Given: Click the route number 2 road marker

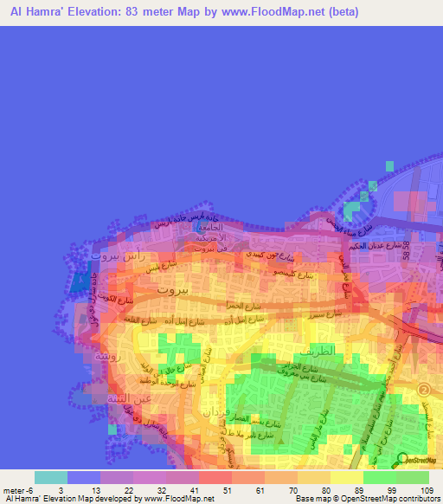Looking at the screenshot, I should tap(424, 390).
